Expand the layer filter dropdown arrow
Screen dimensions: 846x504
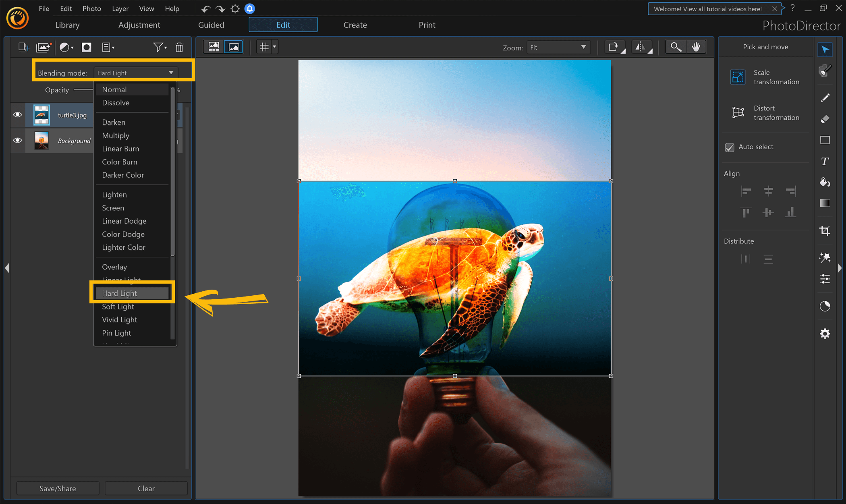[x=166, y=48]
